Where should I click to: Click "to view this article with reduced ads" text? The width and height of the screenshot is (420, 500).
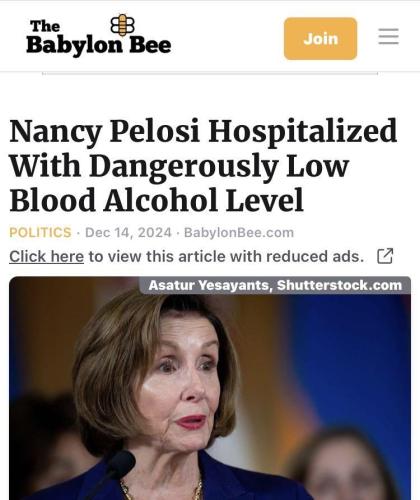pyautogui.click(x=226, y=256)
